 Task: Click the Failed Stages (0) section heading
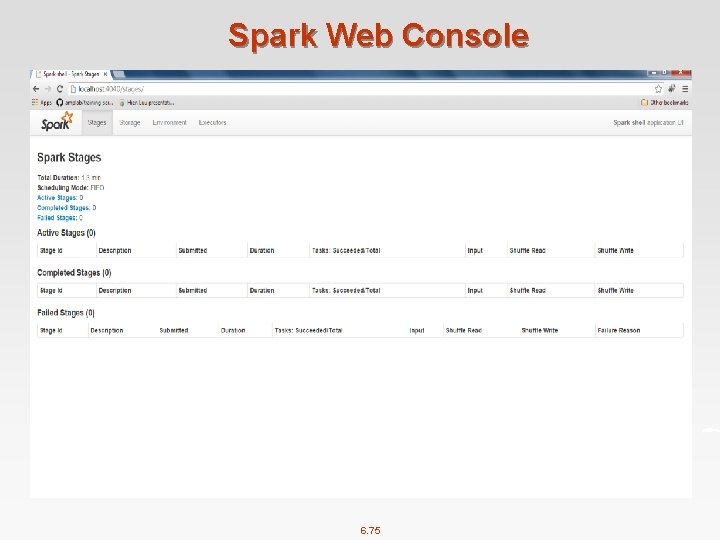pos(66,313)
